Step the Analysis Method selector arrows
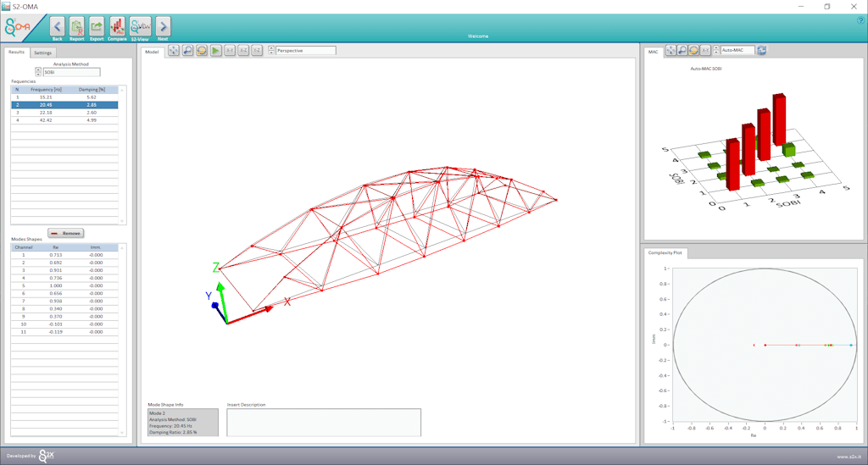This screenshot has width=868, height=465. tap(37, 72)
